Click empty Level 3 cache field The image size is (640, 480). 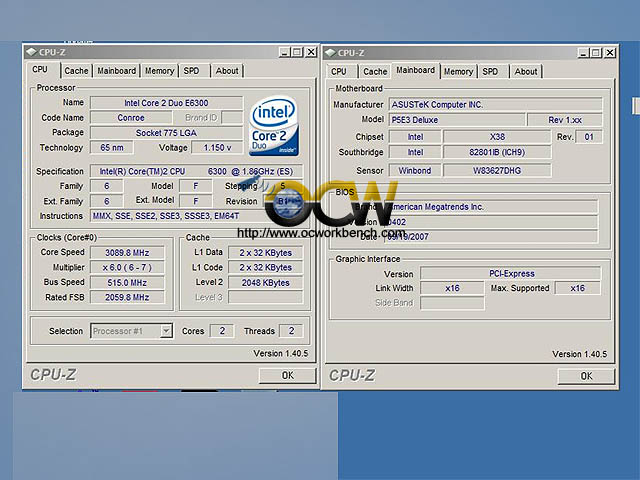coord(266,297)
